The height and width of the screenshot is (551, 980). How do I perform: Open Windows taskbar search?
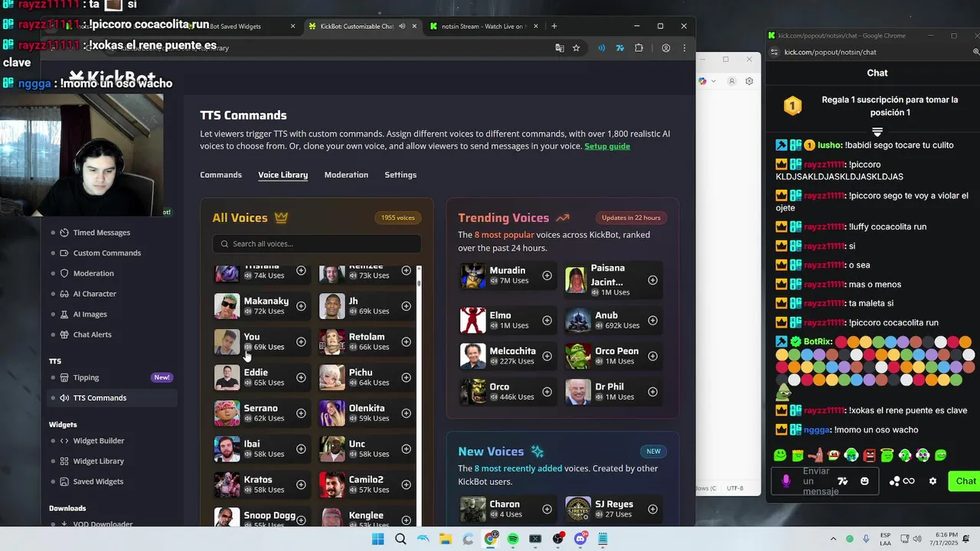coord(400,539)
